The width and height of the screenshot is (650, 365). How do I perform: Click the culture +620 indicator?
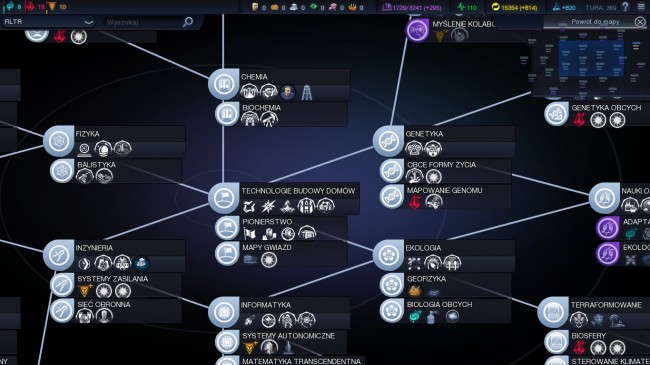564,7
